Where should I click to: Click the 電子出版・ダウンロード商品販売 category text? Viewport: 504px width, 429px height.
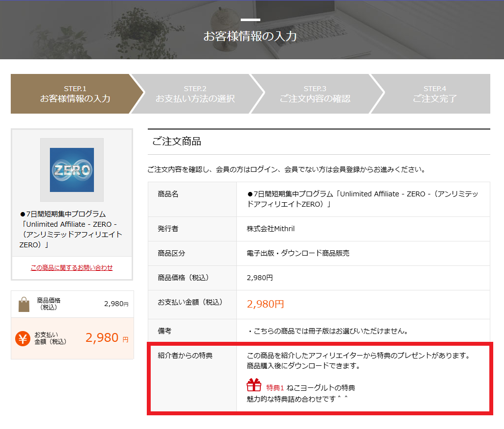[x=298, y=253]
